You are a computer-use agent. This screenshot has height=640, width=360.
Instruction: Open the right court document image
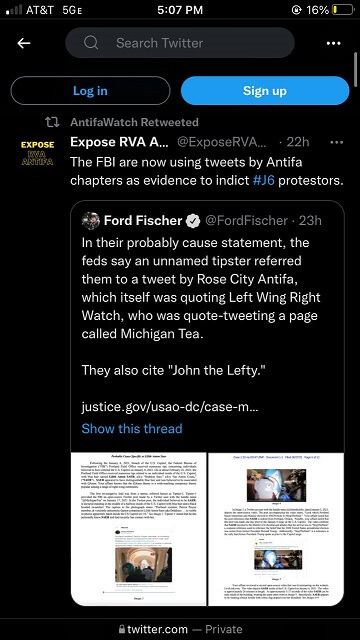coord(276,529)
